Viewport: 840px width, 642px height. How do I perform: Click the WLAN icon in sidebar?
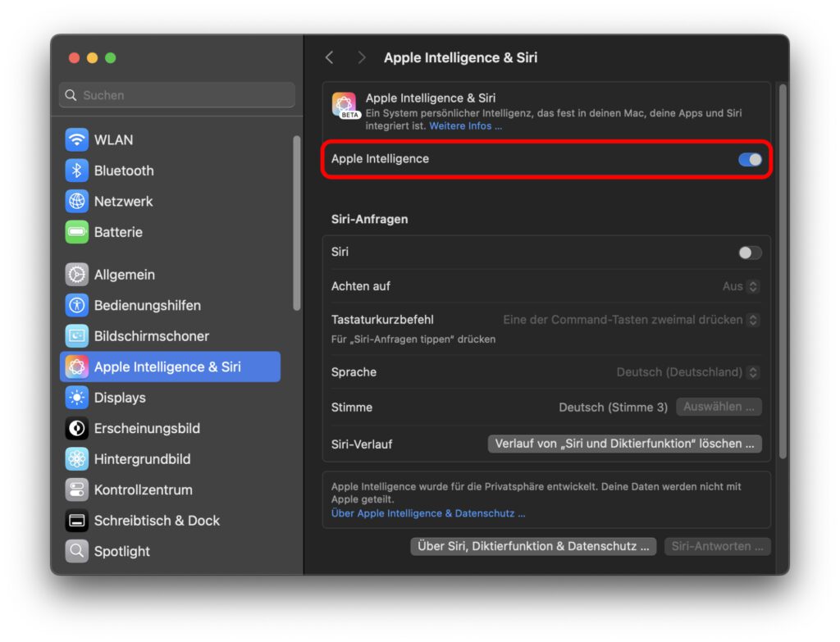tap(77, 139)
